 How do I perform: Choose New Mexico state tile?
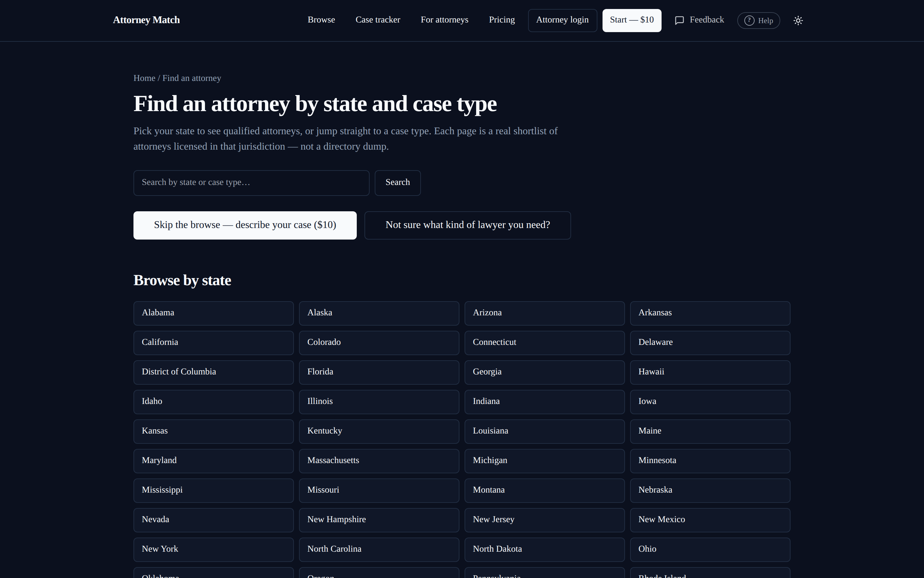click(x=710, y=520)
